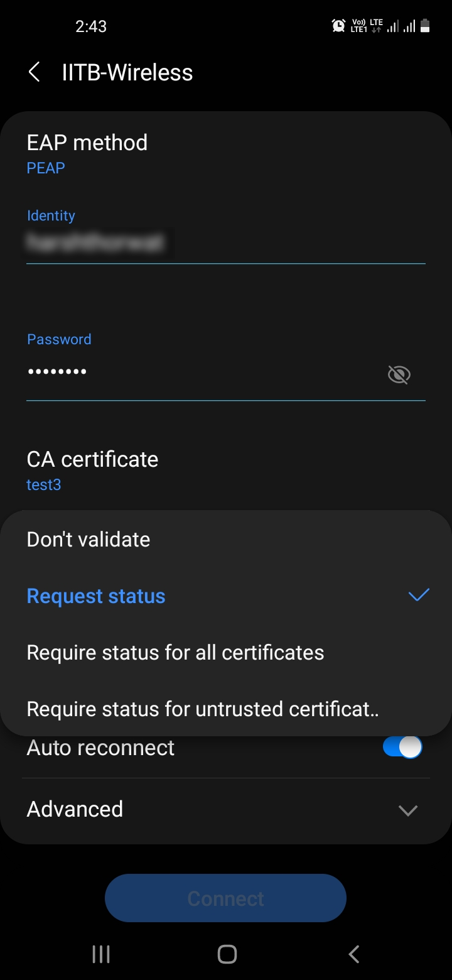Tap the Password input field
The width and height of the screenshot is (452, 980).
point(201,373)
